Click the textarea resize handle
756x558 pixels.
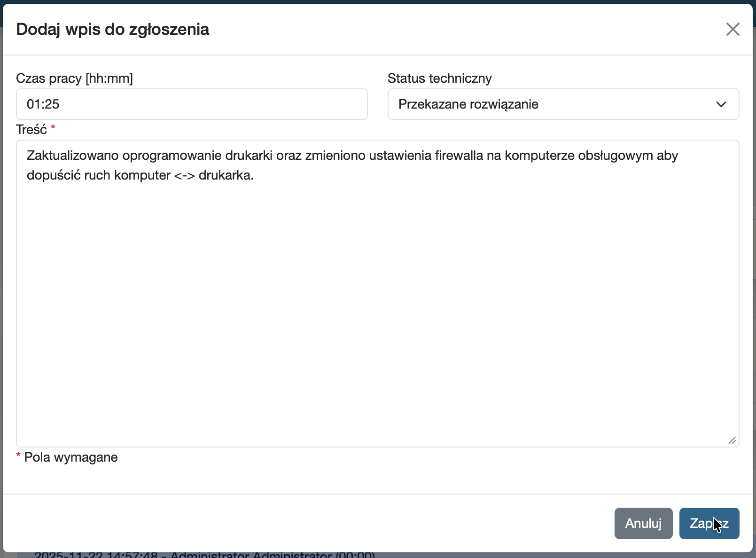(x=732, y=440)
